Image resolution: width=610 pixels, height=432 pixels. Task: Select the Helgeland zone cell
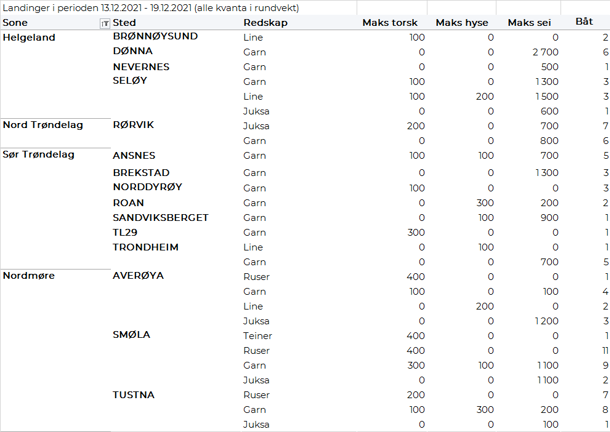coord(30,38)
